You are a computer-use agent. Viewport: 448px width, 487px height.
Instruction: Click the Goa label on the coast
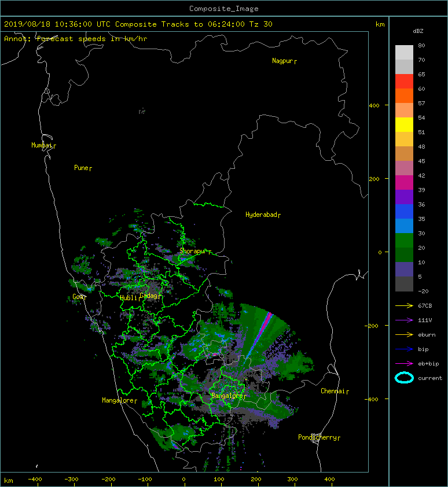coord(78,297)
